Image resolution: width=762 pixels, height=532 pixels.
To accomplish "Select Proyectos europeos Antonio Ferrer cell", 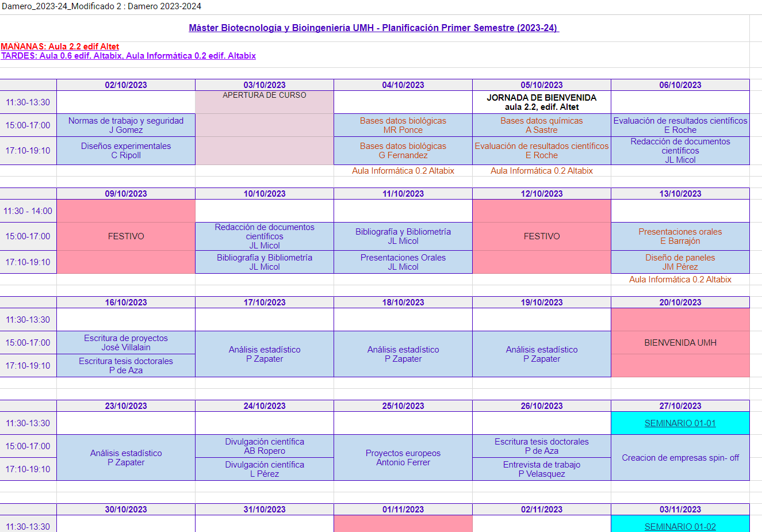I will coord(403,458).
